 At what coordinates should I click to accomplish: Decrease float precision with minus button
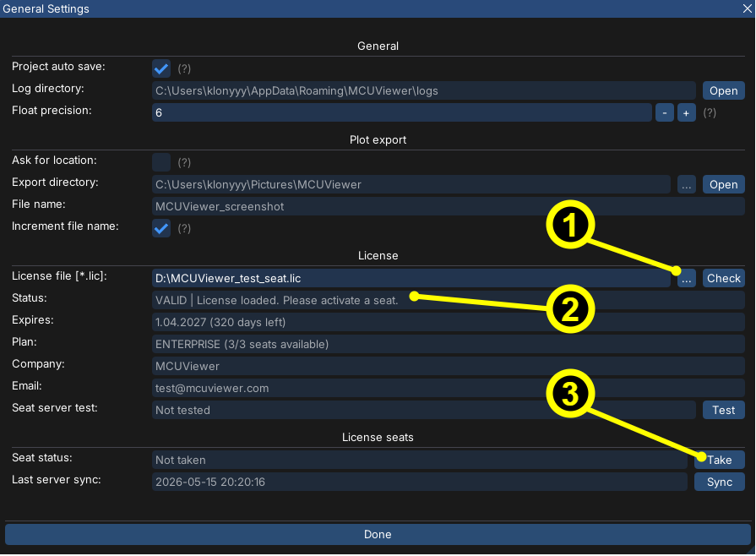pos(665,113)
